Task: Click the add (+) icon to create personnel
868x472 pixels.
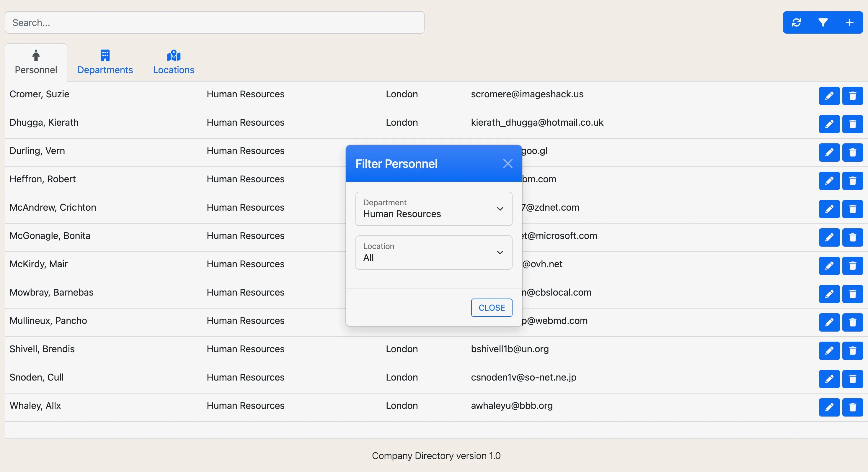Action: [x=850, y=22]
